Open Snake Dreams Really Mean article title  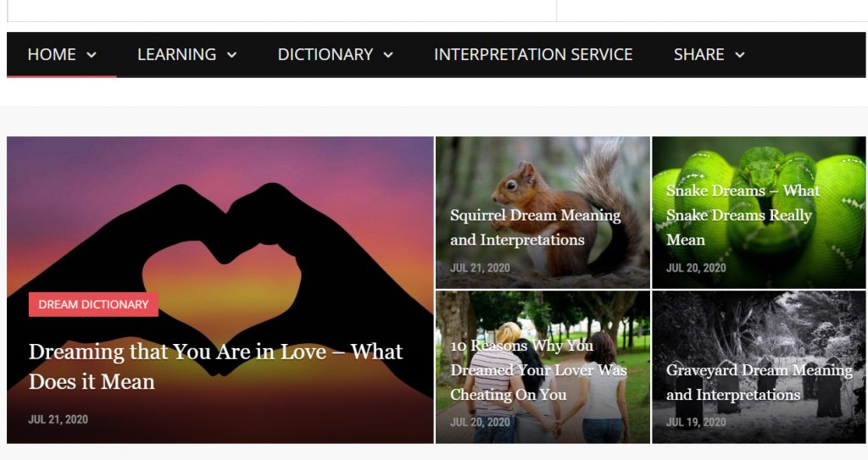coord(743,215)
